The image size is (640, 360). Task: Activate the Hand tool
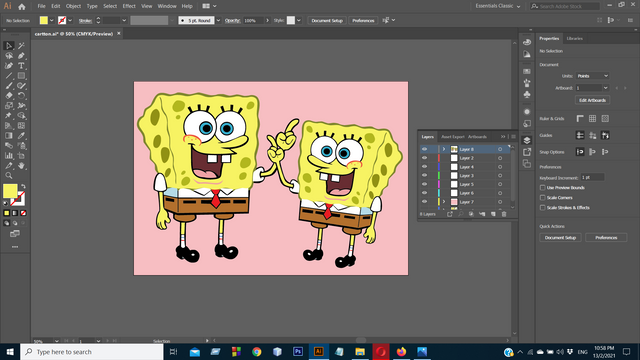[21, 165]
